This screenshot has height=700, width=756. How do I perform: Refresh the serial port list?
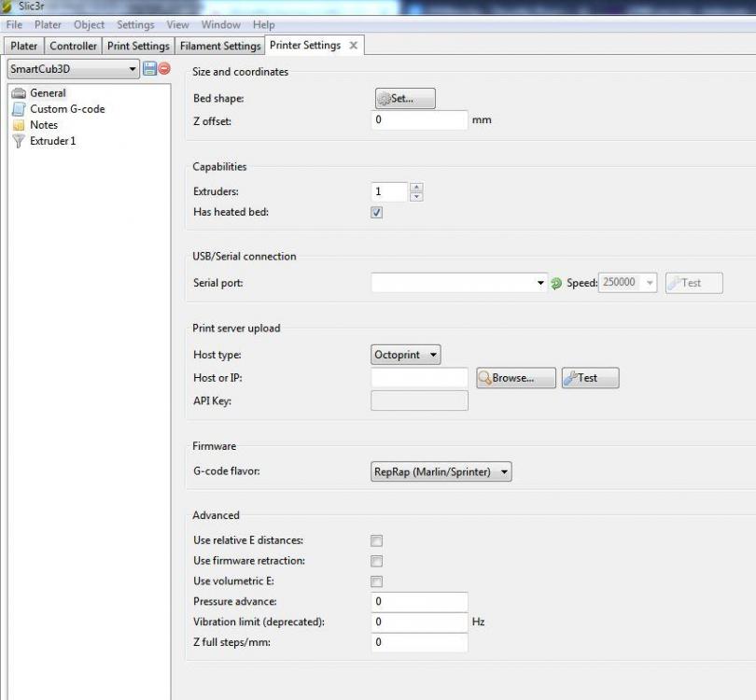556,283
